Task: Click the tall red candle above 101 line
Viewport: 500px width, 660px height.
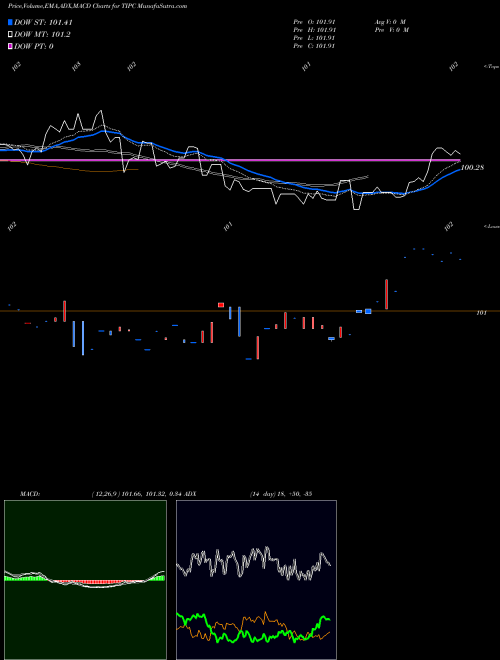Action: tap(386, 294)
